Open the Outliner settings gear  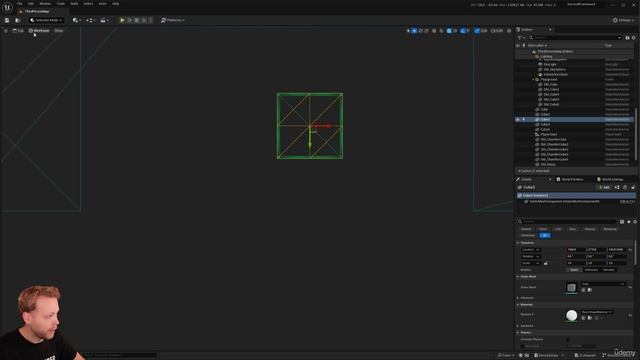[634, 38]
